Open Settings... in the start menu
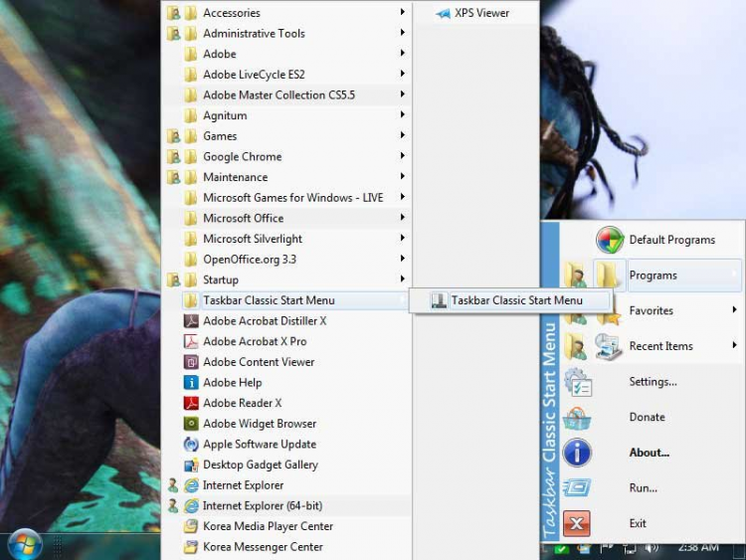Image resolution: width=746 pixels, height=560 pixels. point(652,382)
